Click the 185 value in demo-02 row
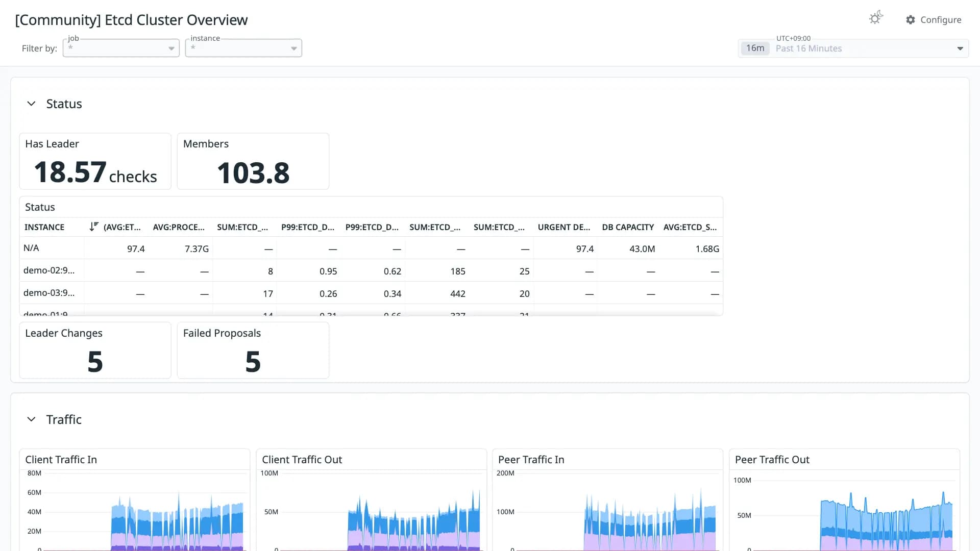This screenshot has width=980, height=551. [458, 271]
